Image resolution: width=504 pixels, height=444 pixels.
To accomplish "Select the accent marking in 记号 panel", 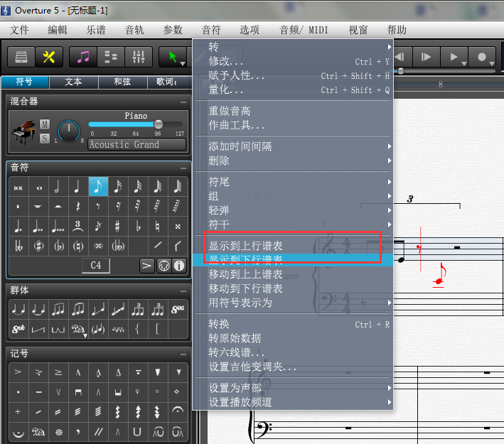I will (18, 372).
